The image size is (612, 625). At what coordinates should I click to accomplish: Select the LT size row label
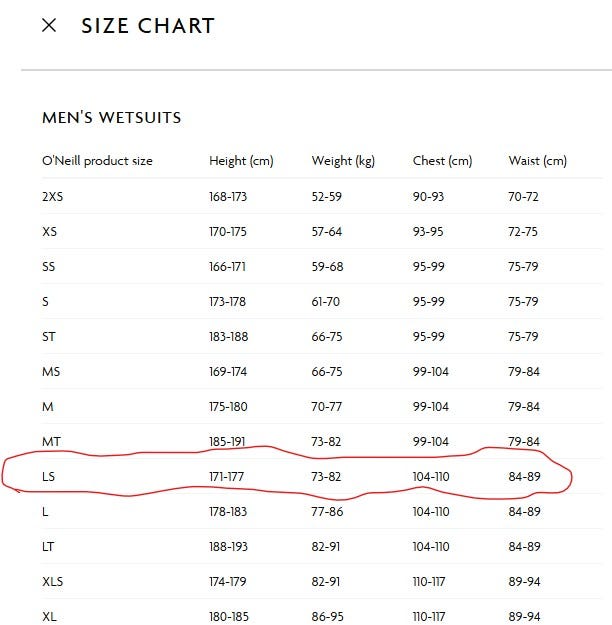click(x=48, y=547)
